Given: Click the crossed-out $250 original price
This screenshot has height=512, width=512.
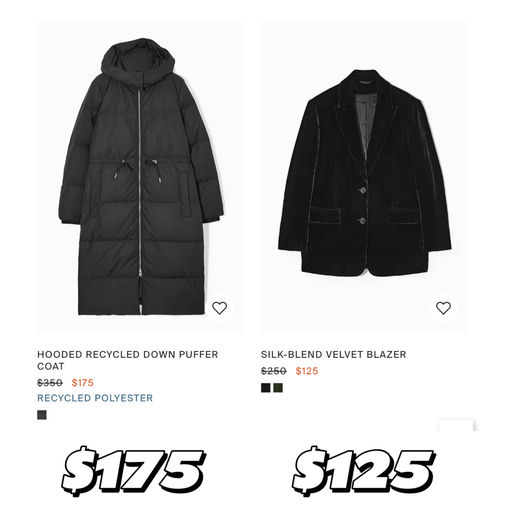Looking at the screenshot, I should coord(274,371).
